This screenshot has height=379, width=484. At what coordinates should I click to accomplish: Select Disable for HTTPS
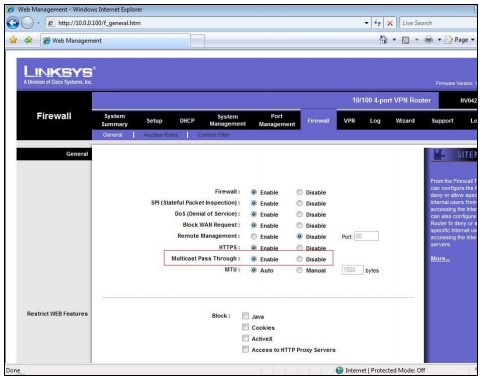[299, 248]
